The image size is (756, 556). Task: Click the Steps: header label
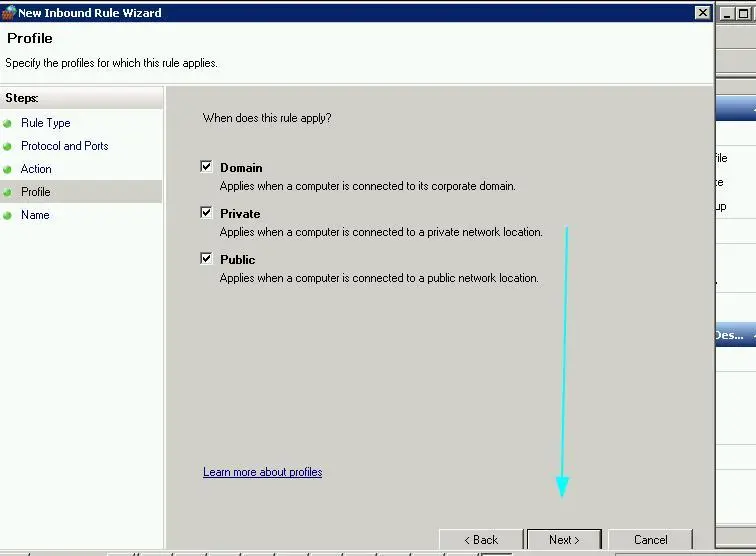(x=22, y=98)
